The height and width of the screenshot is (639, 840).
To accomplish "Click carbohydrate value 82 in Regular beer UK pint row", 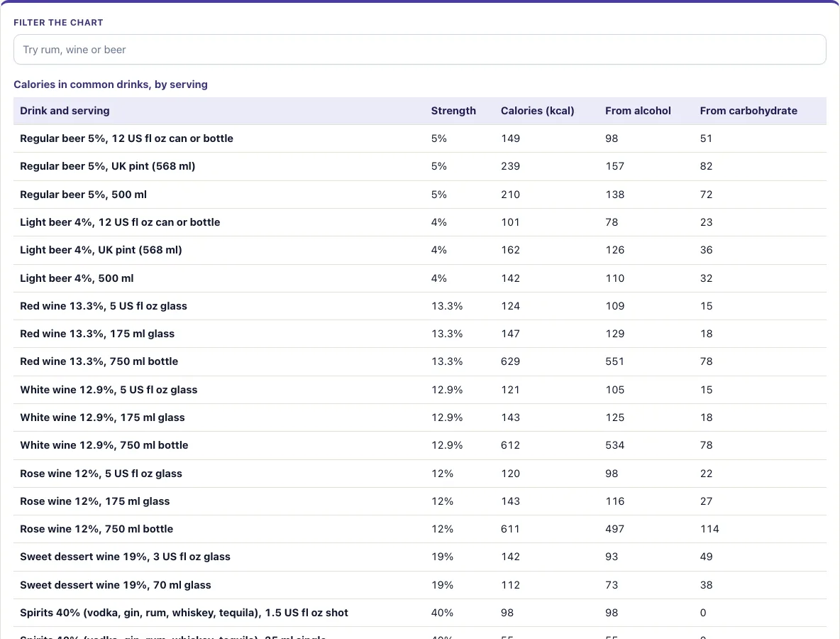I will click(x=706, y=166).
